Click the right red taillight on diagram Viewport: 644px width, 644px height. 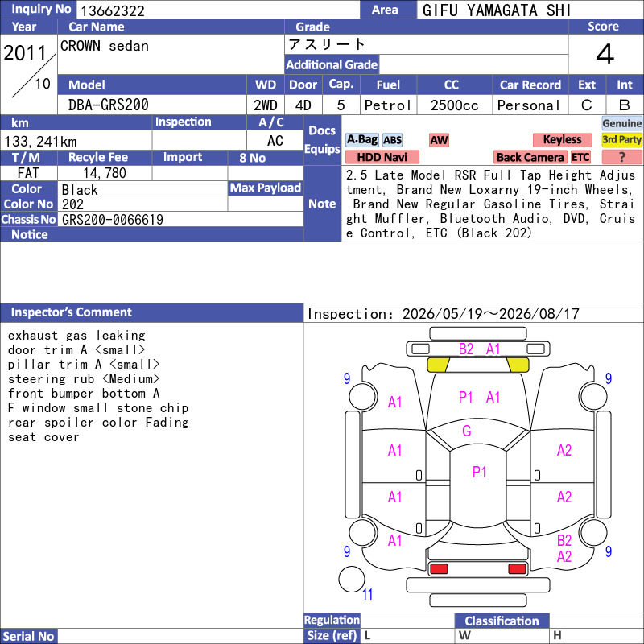pyautogui.click(x=517, y=568)
